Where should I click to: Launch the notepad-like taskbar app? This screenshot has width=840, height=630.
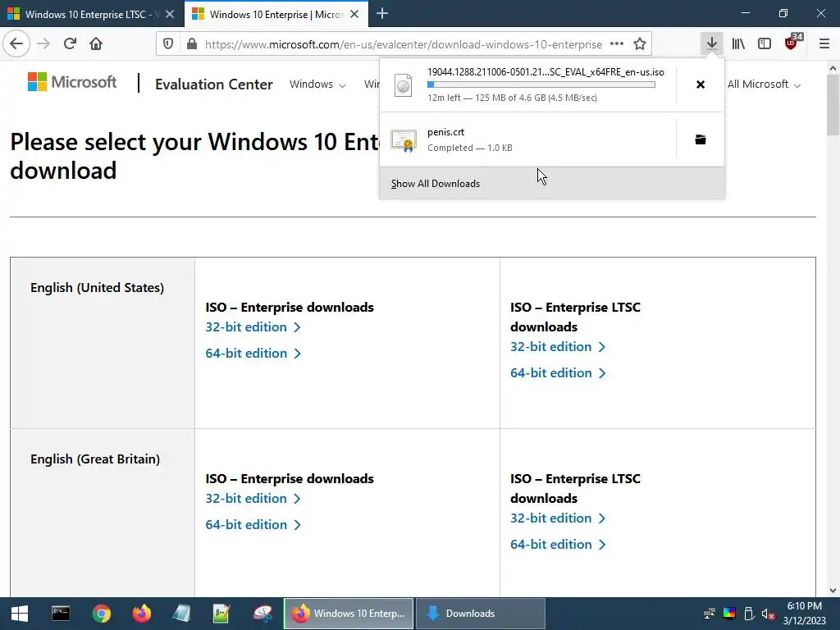(x=181, y=614)
